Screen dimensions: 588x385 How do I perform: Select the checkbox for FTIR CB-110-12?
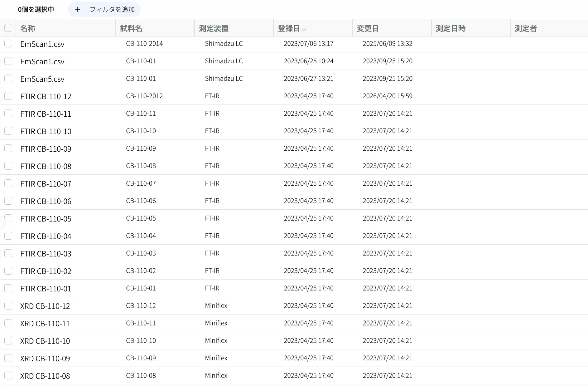(8, 96)
